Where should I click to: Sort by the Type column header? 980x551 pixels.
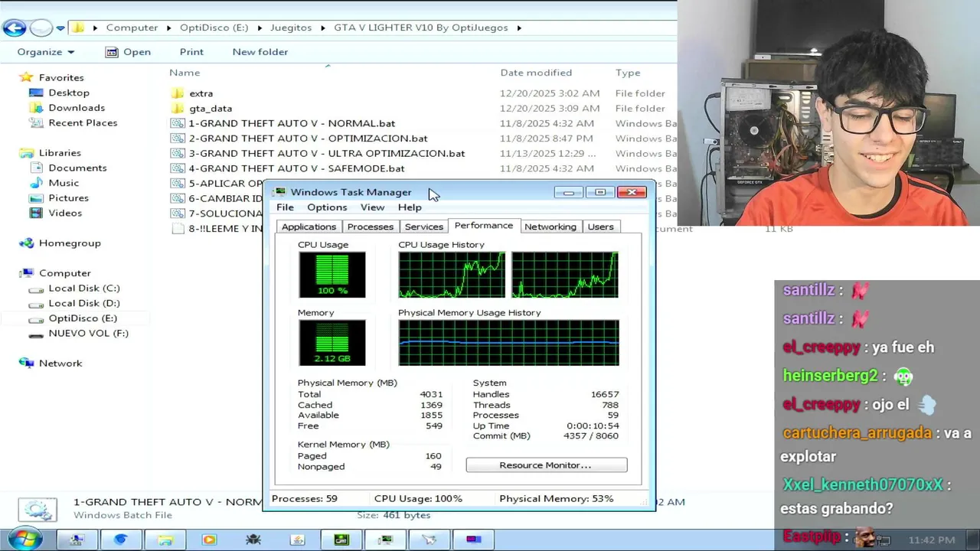click(x=628, y=73)
